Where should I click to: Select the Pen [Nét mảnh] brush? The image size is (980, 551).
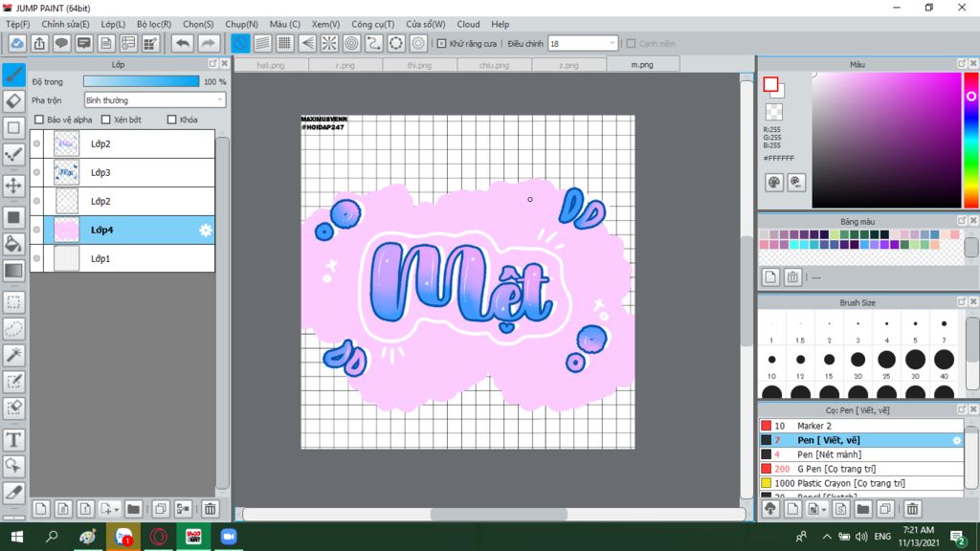(861, 454)
